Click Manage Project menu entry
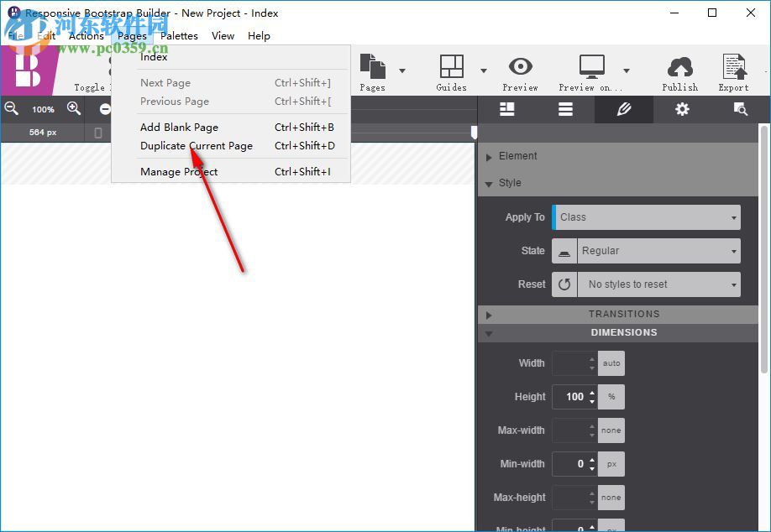This screenshot has width=771, height=532. click(x=178, y=171)
